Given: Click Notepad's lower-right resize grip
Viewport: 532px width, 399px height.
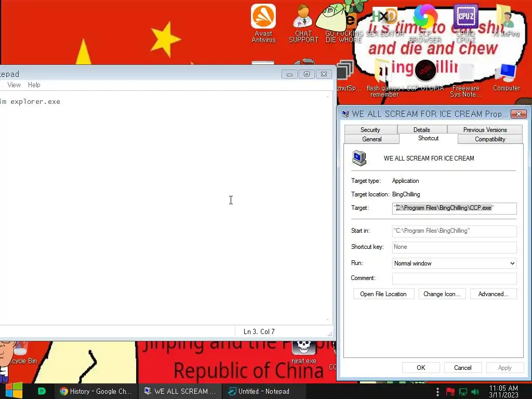Looking at the screenshot, I should point(330,334).
